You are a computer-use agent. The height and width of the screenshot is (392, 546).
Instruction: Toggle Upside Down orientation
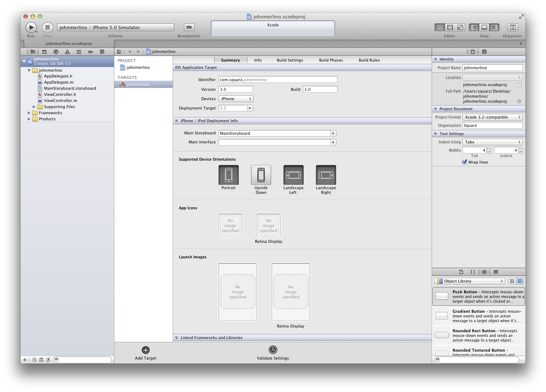pos(261,175)
